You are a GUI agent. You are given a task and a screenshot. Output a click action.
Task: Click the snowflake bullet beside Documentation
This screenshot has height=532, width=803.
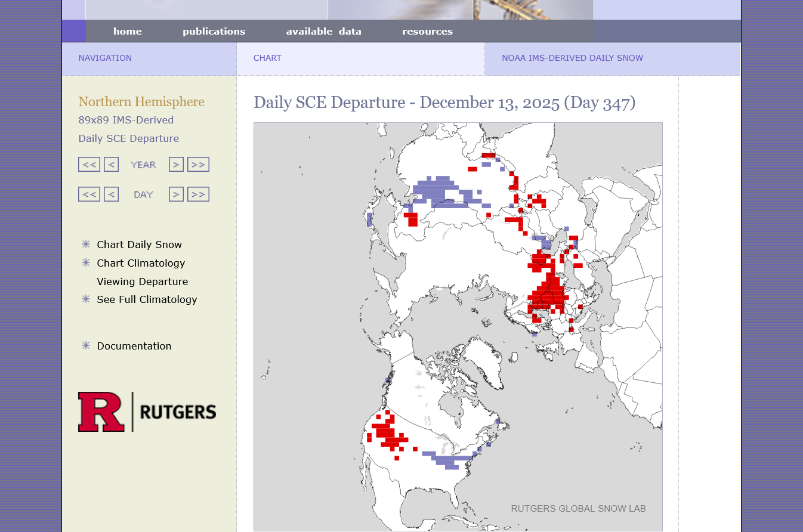tap(86, 346)
